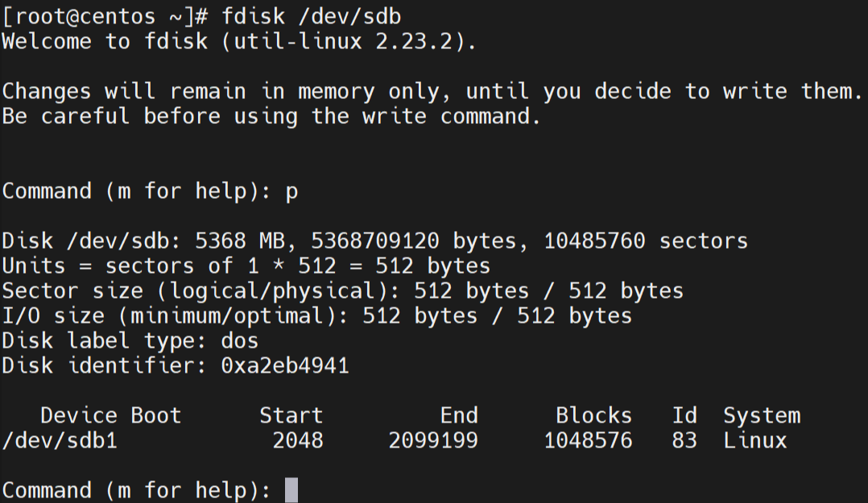Viewport: 868px width, 503px height.
Task: Click the 'Start' column header
Action: tap(291, 415)
